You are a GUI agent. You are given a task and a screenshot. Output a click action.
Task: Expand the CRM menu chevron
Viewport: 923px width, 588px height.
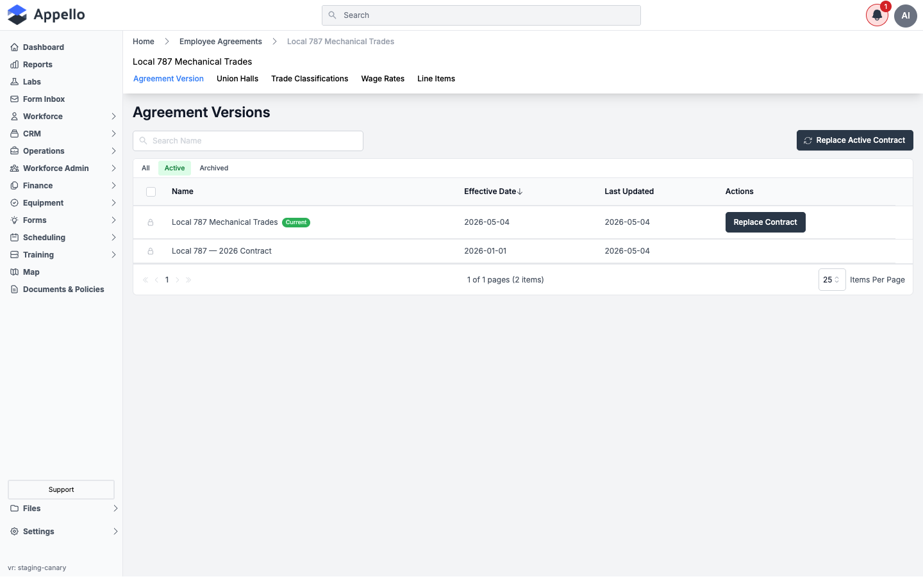point(113,134)
